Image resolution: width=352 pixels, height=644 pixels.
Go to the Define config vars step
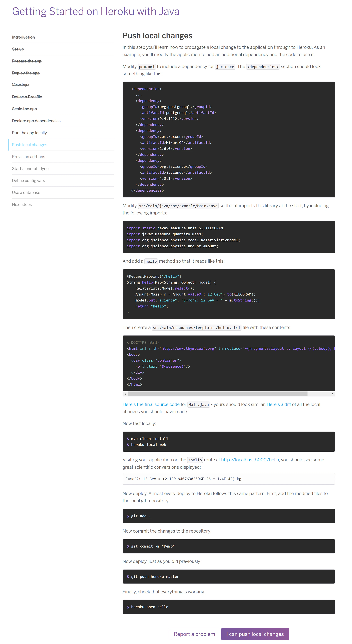28,181
